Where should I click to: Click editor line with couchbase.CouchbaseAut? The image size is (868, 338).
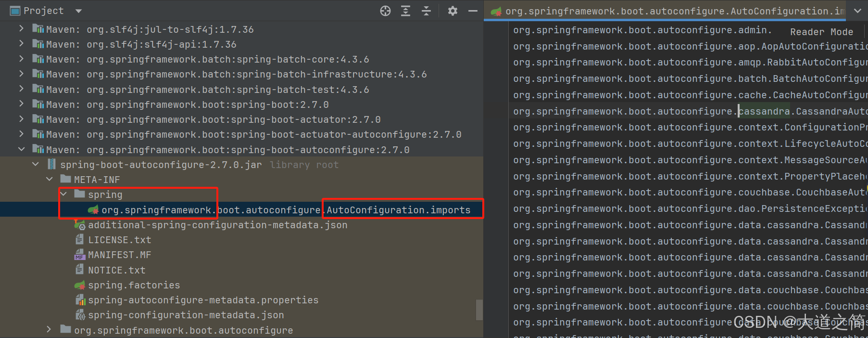[x=690, y=192]
